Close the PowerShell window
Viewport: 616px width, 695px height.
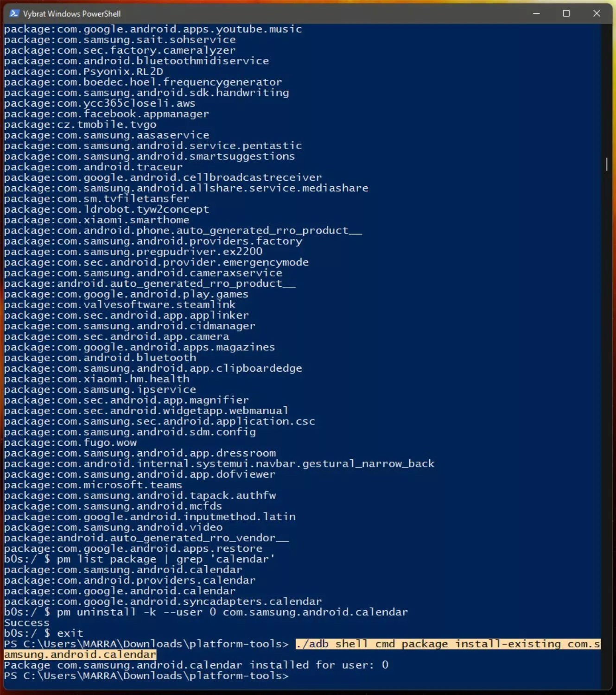click(x=597, y=13)
